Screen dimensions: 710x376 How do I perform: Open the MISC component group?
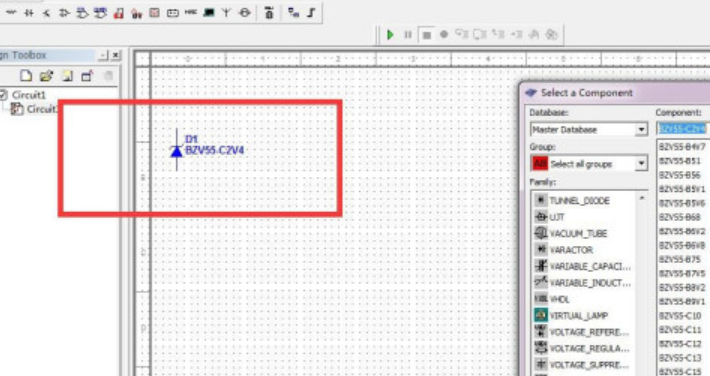click(x=191, y=13)
